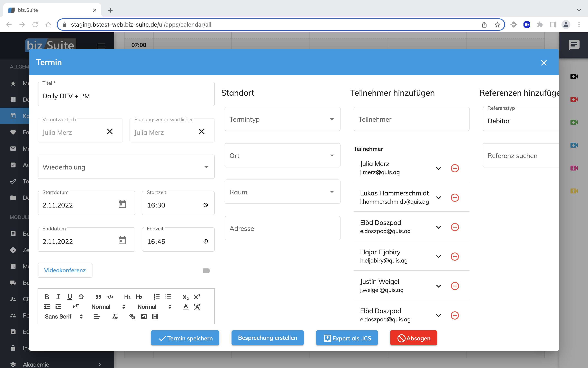Open Enddatum calendar picker
The width and height of the screenshot is (588, 368).
pos(122,240)
